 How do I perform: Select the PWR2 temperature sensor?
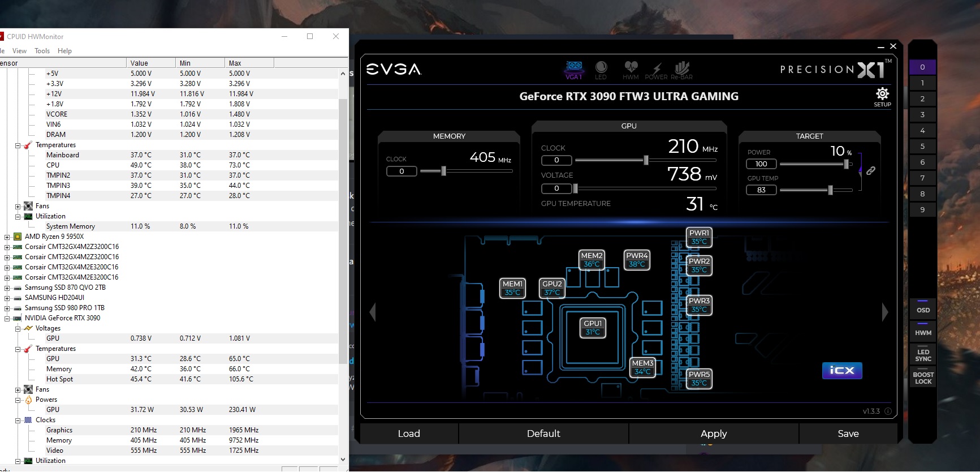[699, 265]
